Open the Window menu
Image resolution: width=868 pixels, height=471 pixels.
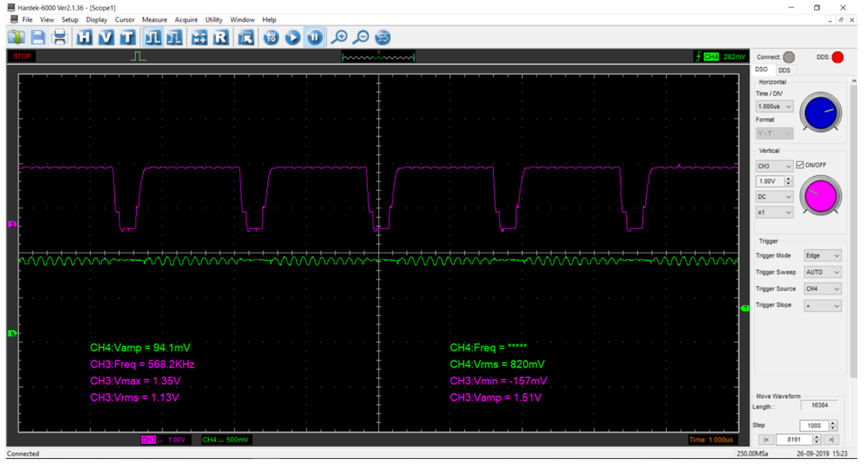click(x=243, y=20)
